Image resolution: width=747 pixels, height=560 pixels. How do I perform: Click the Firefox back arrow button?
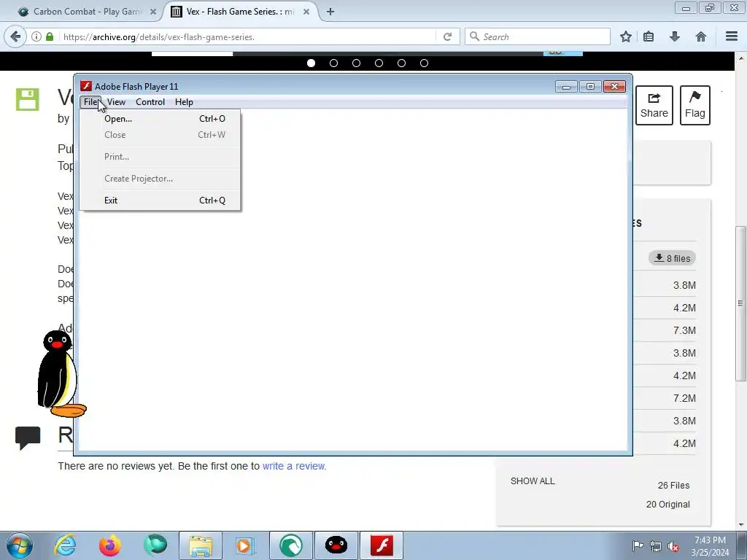click(15, 36)
